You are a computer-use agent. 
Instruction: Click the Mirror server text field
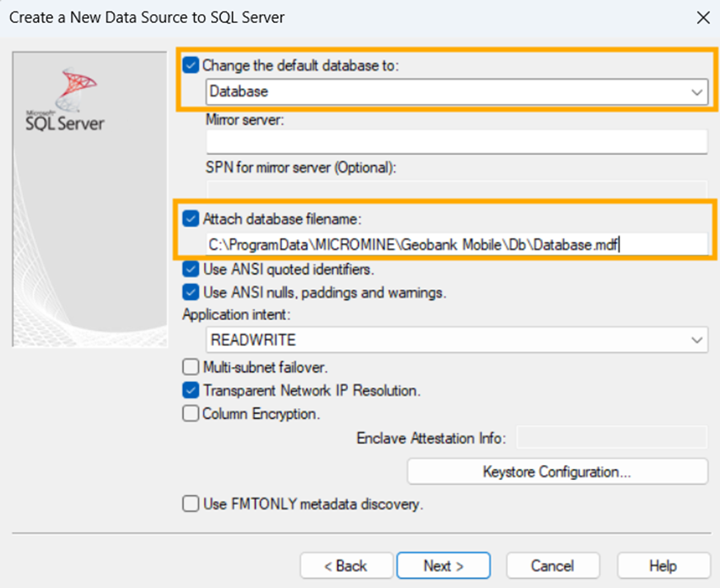click(x=456, y=142)
